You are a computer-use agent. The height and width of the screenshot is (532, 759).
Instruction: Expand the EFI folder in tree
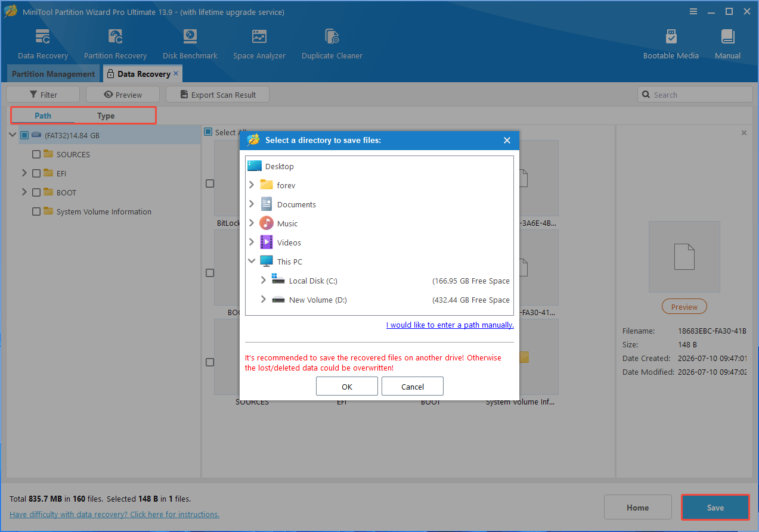(x=24, y=173)
